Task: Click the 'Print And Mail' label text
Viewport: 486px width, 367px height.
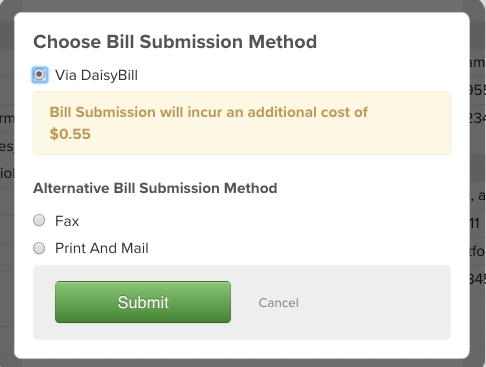Action: pos(102,248)
